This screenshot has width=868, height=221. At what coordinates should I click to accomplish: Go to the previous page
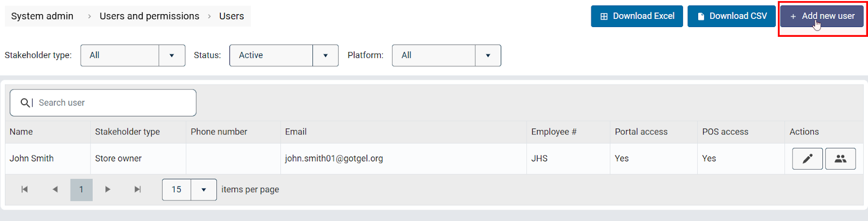[x=55, y=190]
